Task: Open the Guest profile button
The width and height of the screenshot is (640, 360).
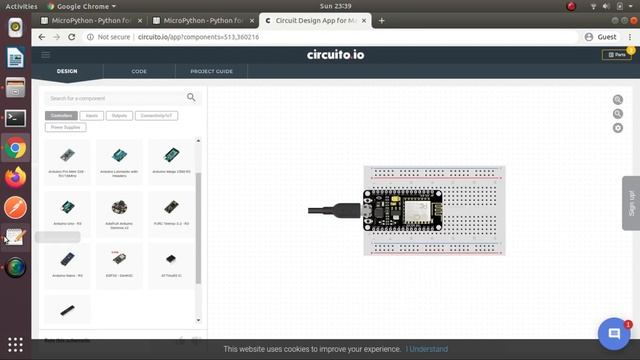Action: coord(600,37)
